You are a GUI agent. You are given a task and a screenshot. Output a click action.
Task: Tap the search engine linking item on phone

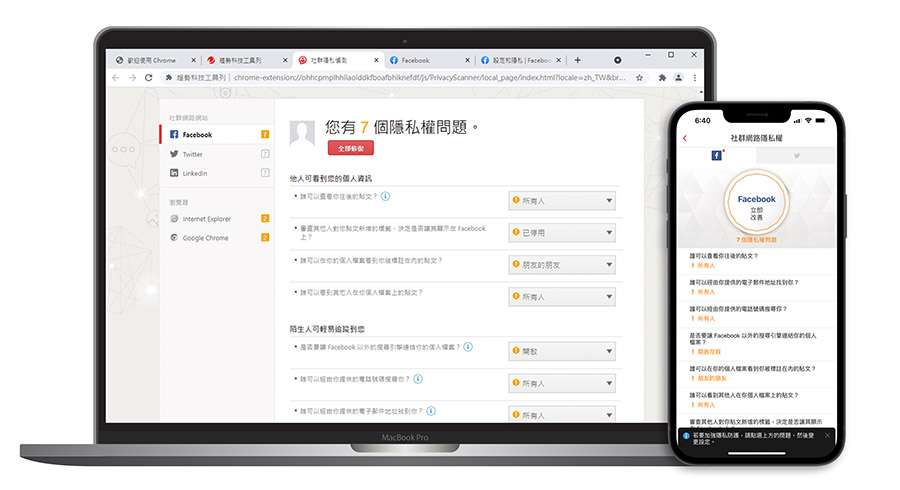point(757,343)
